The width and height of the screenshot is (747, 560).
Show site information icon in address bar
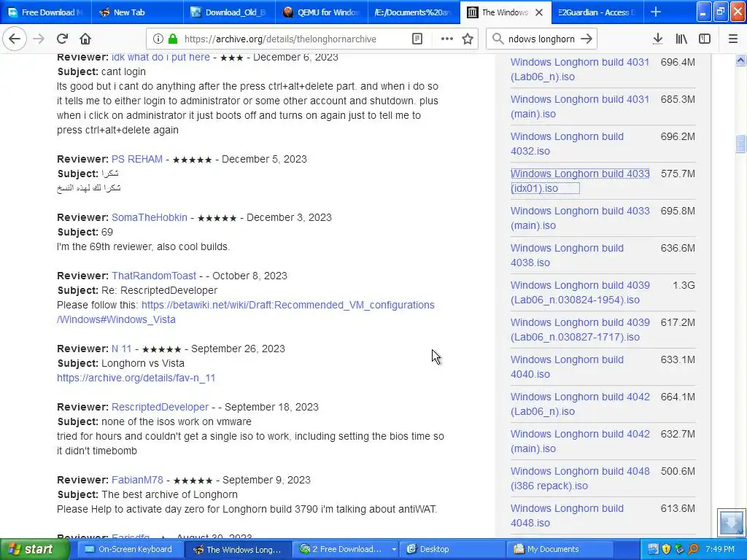click(158, 39)
